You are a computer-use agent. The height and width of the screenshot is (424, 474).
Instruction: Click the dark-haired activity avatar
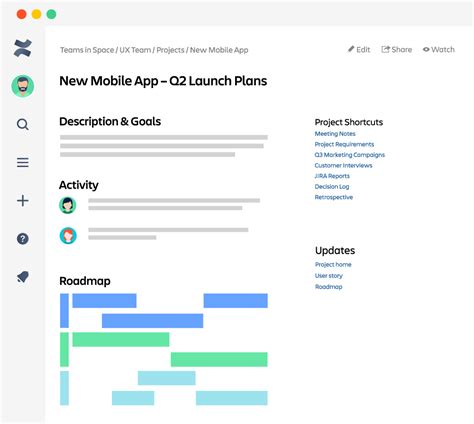point(68,205)
